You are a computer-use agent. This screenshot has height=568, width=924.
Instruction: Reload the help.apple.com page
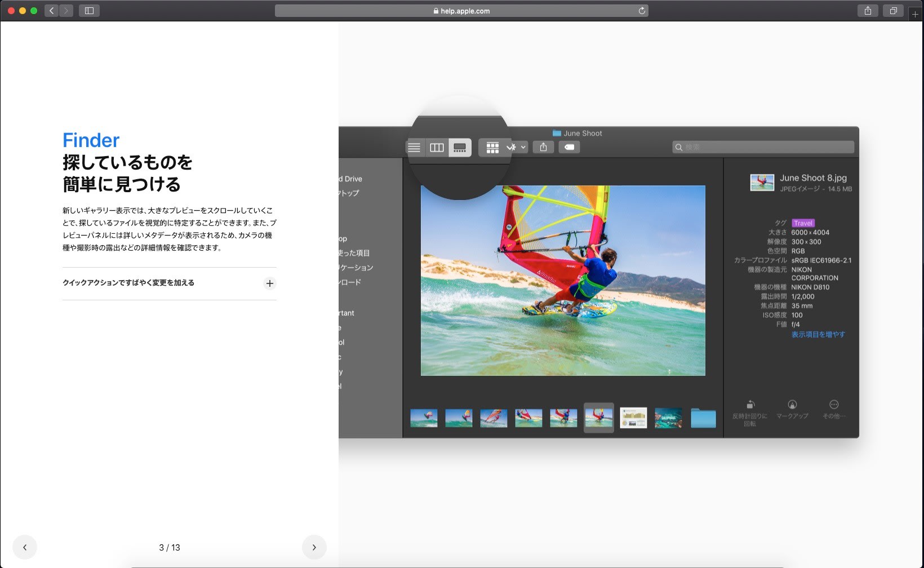(x=641, y=11)
